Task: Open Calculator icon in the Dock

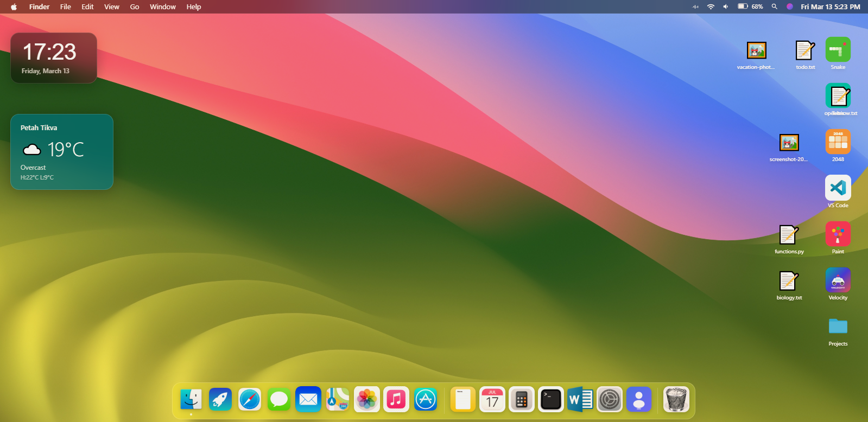Action: point(522,400)
